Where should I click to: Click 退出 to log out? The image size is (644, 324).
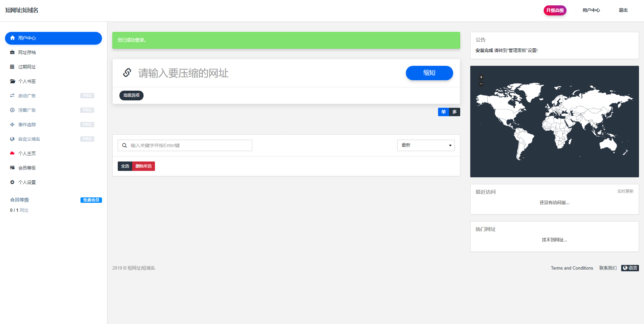coord(623,10)
